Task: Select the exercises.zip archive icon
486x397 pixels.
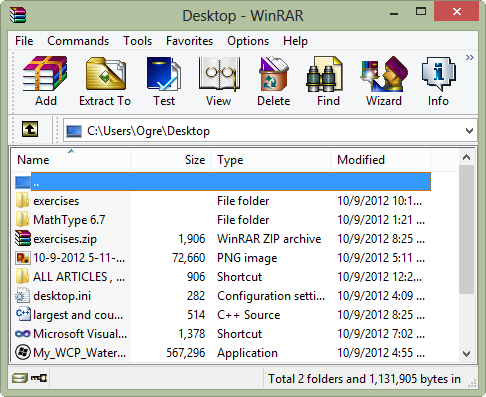Action: pos(23,239)
